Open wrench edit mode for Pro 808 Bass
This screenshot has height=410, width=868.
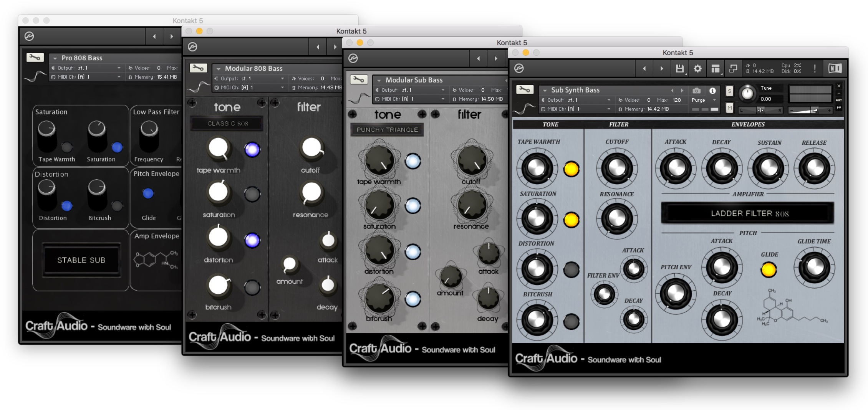(35, 58)
